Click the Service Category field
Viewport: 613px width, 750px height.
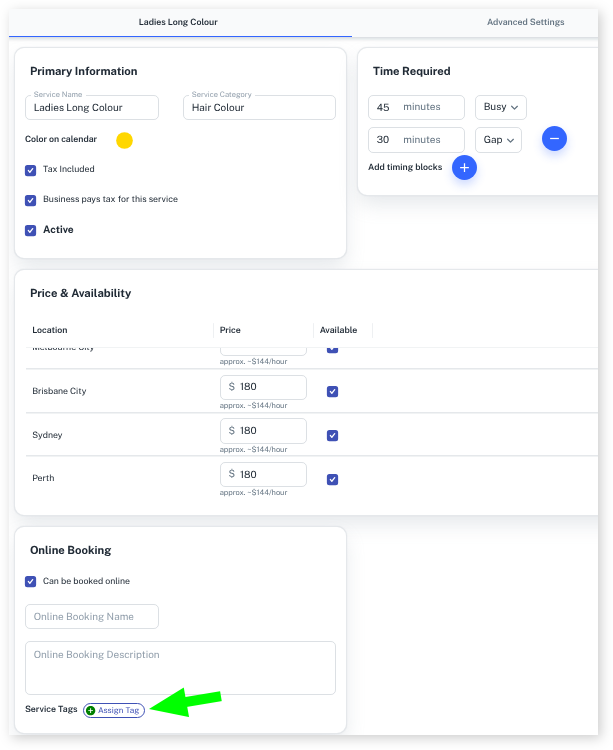click(x=257, y=108)
